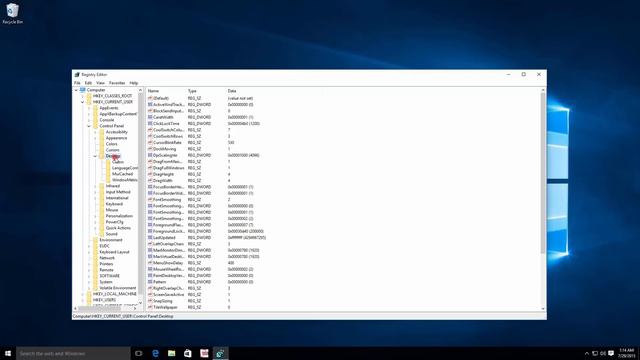Expand the HKEY_LOCAL_MACHINE node
Image resolution: width=640 pixels, height=360 pixels.
pos(83,294)
